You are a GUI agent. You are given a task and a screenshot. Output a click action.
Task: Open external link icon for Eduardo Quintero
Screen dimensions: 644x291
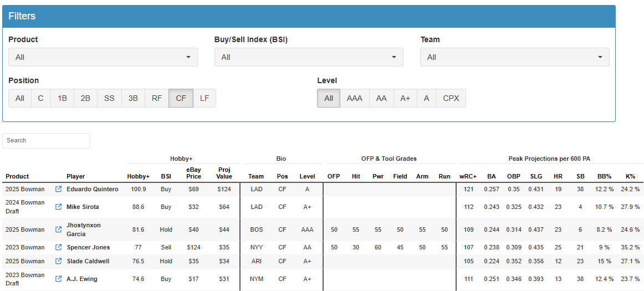pyautogui.click(x=58, y=189)
